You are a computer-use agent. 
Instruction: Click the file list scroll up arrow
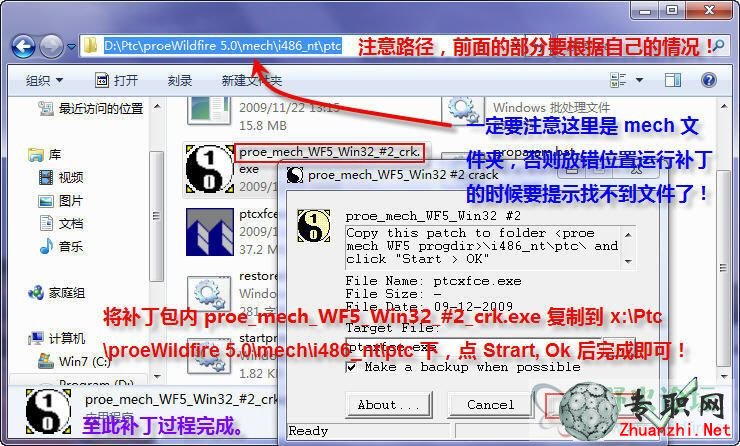pyautogui.click(x=723, y=107)
